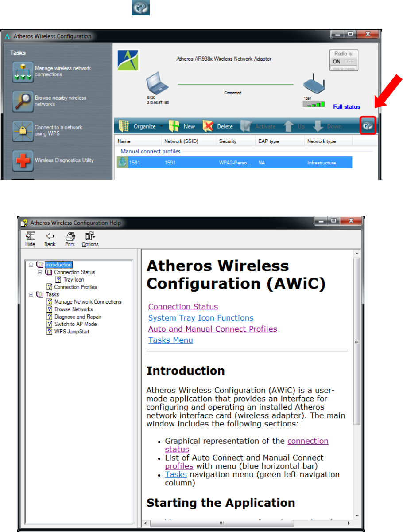Create a New connection profile

coord(182,126)
